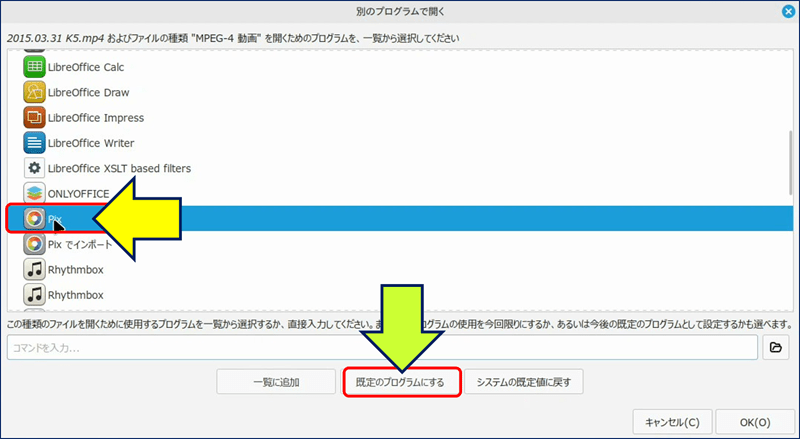This screenshot has height=439, width=800.
Task: Click the ONLYOFFICE icon
Action: tap(34, 193)
